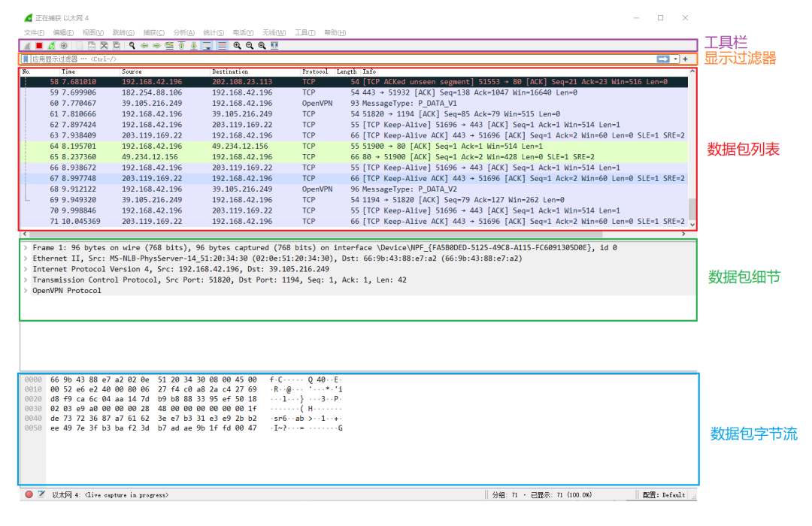812x526 pixels.
Task: Apply display filter with blue arrow
Action: [x=663, y=59]
